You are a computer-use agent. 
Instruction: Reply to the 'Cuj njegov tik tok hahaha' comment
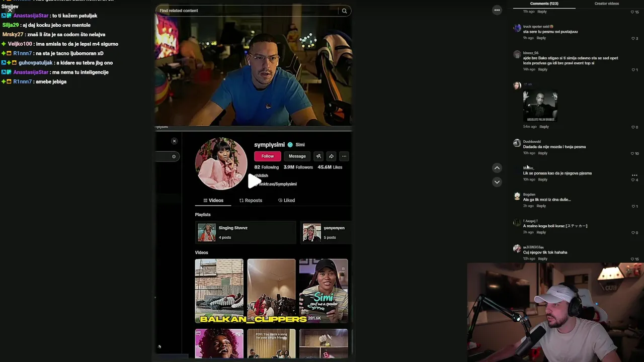click(x=542, y=259)
